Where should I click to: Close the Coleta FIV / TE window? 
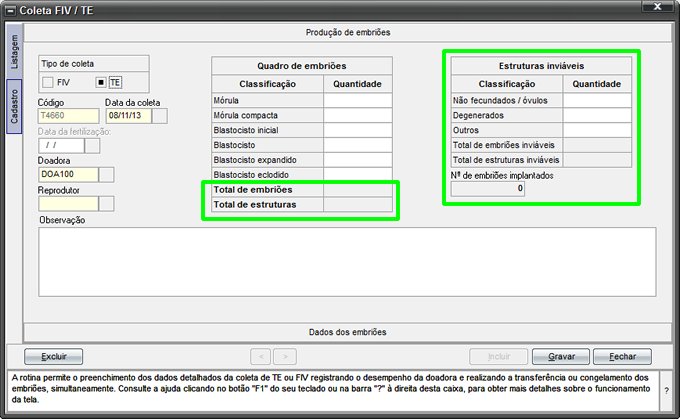(657, 7)
